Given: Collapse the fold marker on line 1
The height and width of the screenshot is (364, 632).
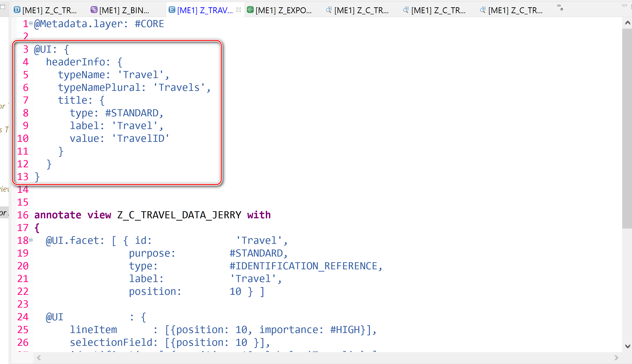Looking at the screenshot, I should (x=31, y=23).
